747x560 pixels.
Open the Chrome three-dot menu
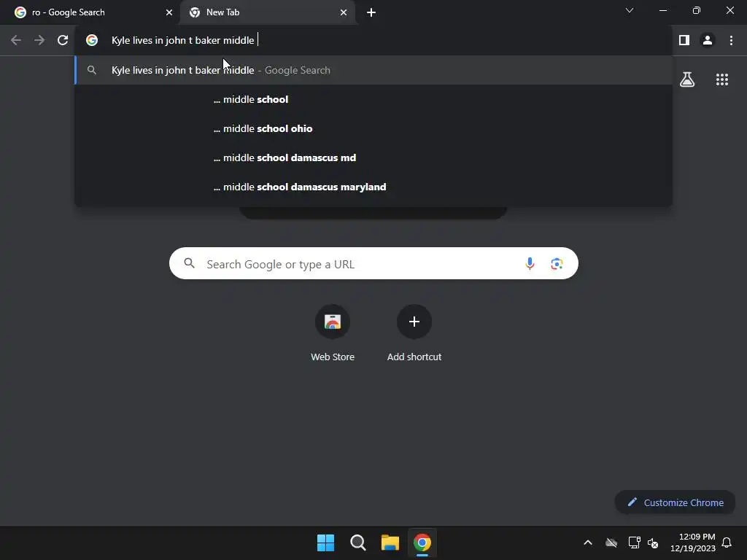click(731, 41)
